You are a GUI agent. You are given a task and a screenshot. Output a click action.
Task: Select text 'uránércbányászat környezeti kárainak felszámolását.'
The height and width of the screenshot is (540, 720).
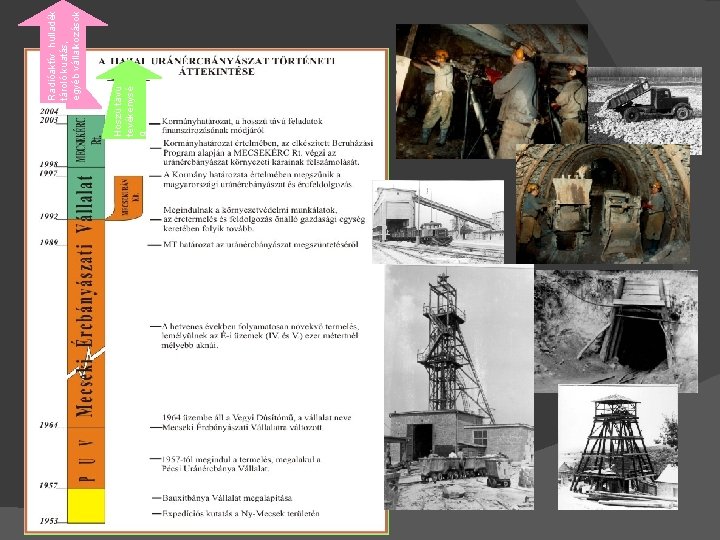262,162
